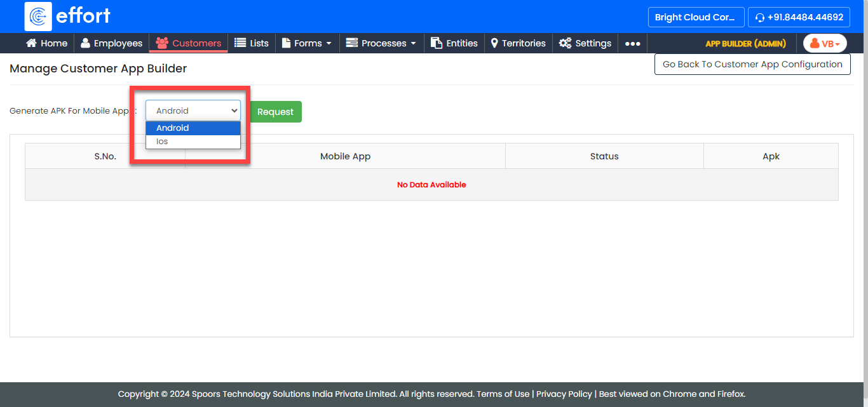This screenshot has width=868, height=407.
Task: Go to Home via house icon
Action: click(31, 43)
